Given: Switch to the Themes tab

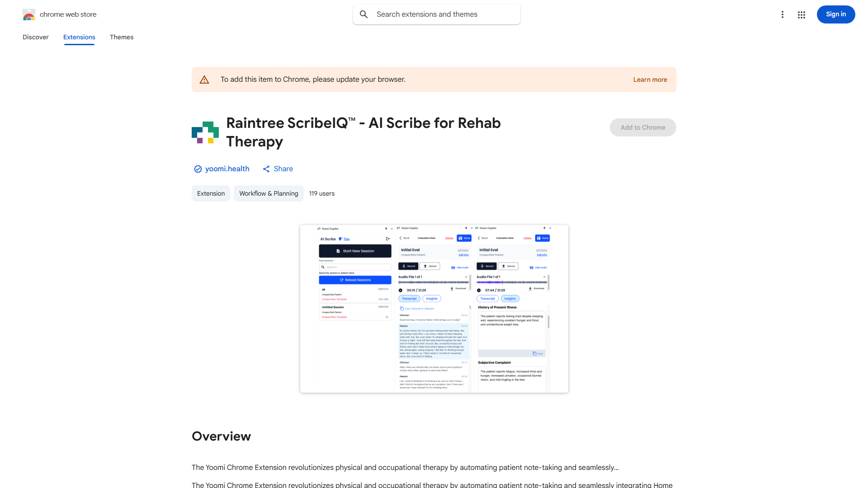Looking at the screenshot, I should tap(121, 37).
